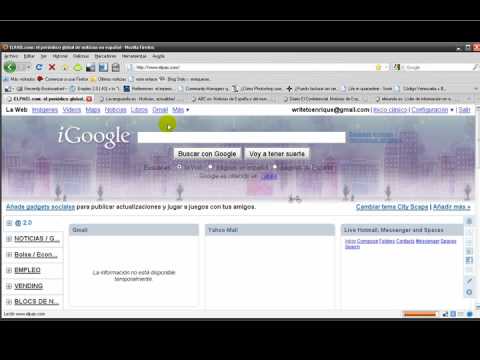Click into the iGoogle search field

[x=242, y=137]
